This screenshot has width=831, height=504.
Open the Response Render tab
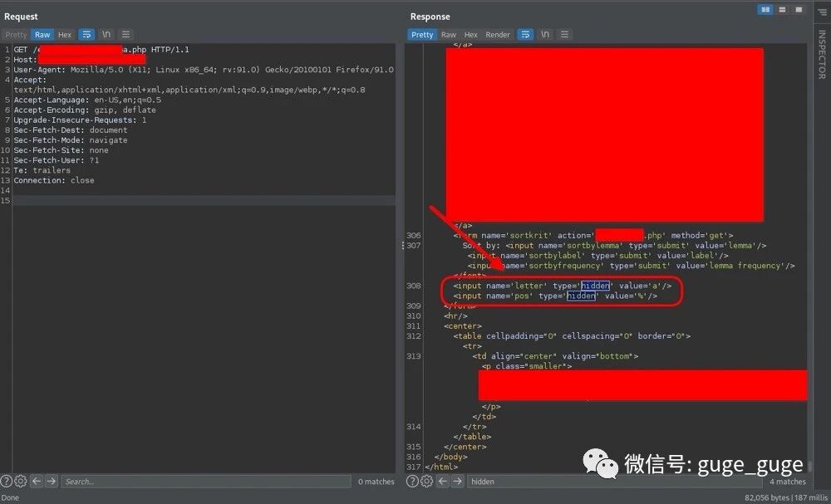[498, 34]
